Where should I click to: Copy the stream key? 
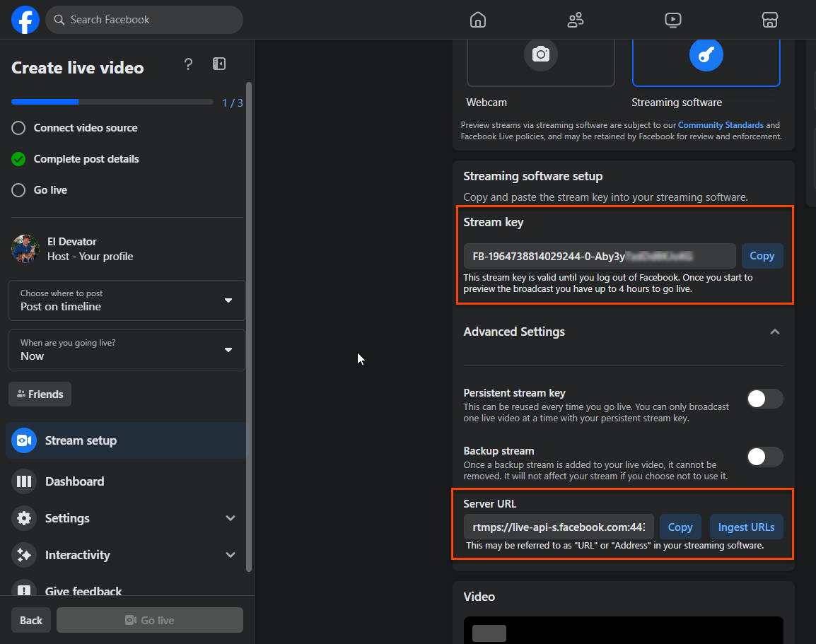pos(762,256)
